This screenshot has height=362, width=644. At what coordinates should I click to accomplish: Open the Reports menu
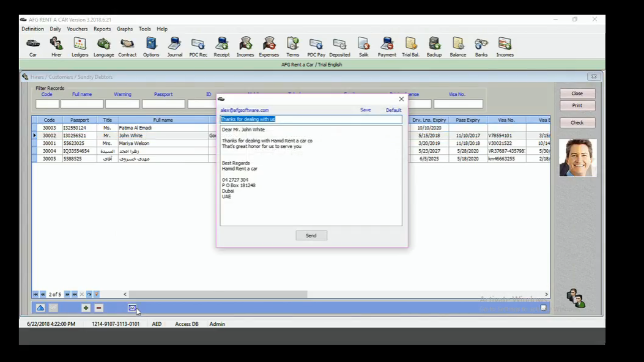(102, 29)
